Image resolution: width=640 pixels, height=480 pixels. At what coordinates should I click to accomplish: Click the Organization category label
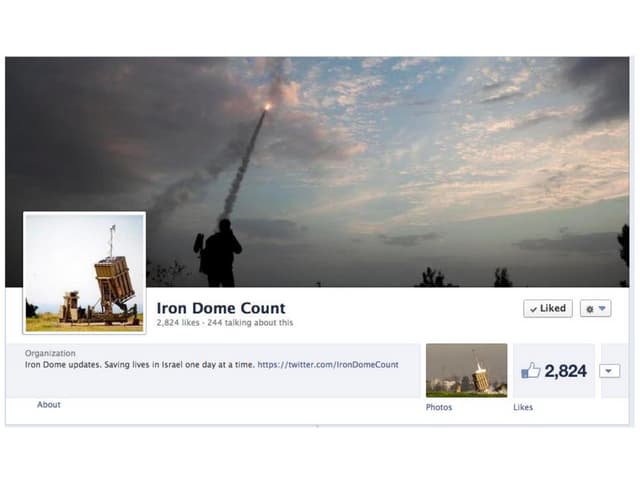pyautogui.click(x=50, y=354)
